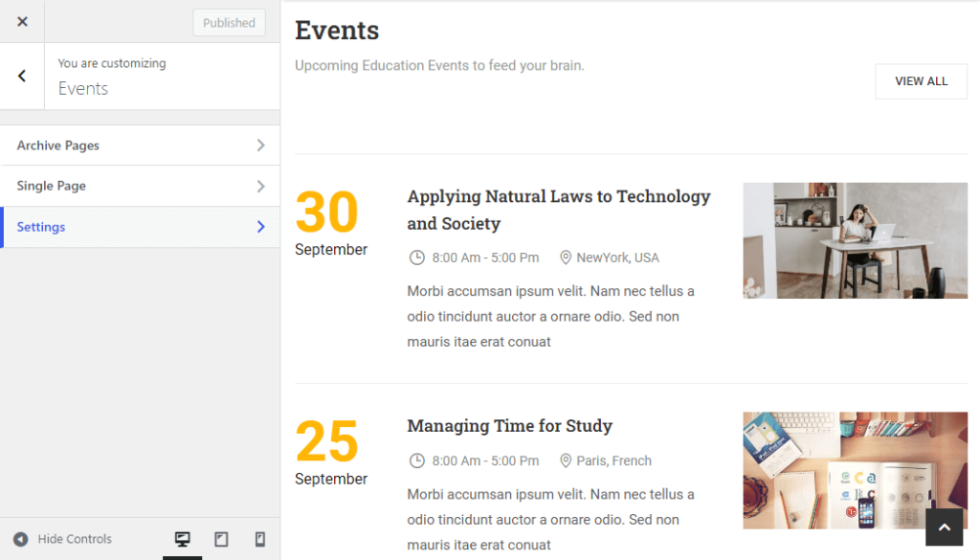Switch to tablet preview mode
Viewport: 980px width, 560px height.
pyautogui.click(x=221, y=539)
